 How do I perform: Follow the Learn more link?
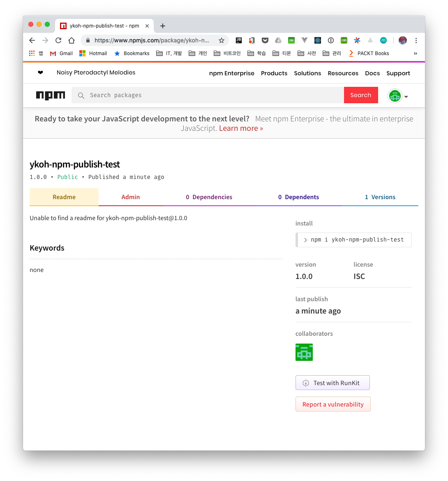click(241, 128)
